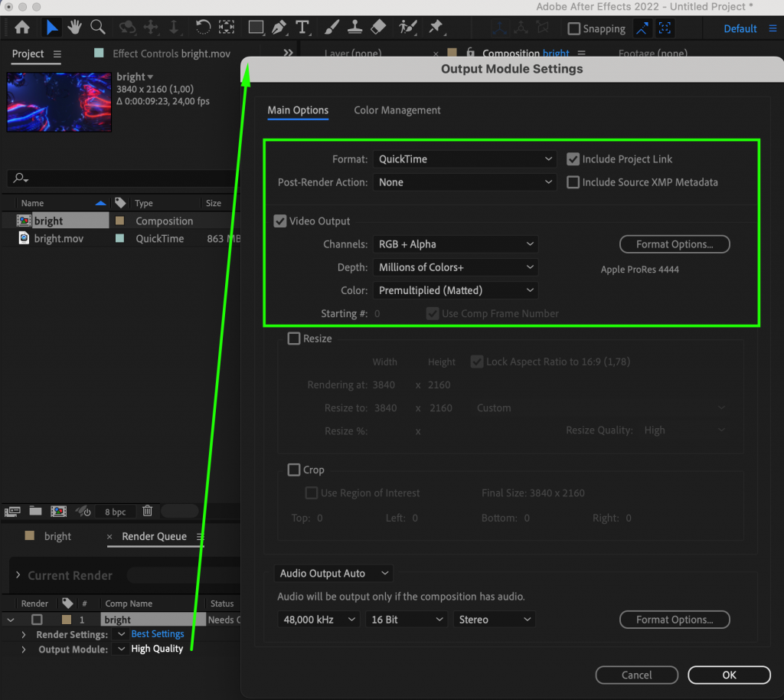Click video Format Options button
The image size is (784, 700).
point(675,244)
